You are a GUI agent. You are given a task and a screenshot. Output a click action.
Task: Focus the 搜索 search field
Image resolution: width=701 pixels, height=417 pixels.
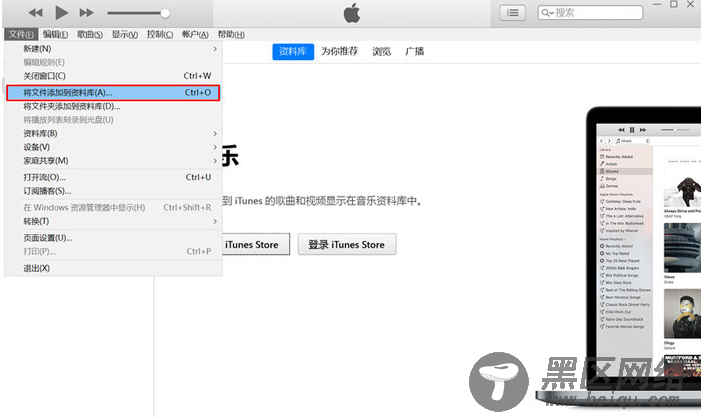click(x=590, y=13)
